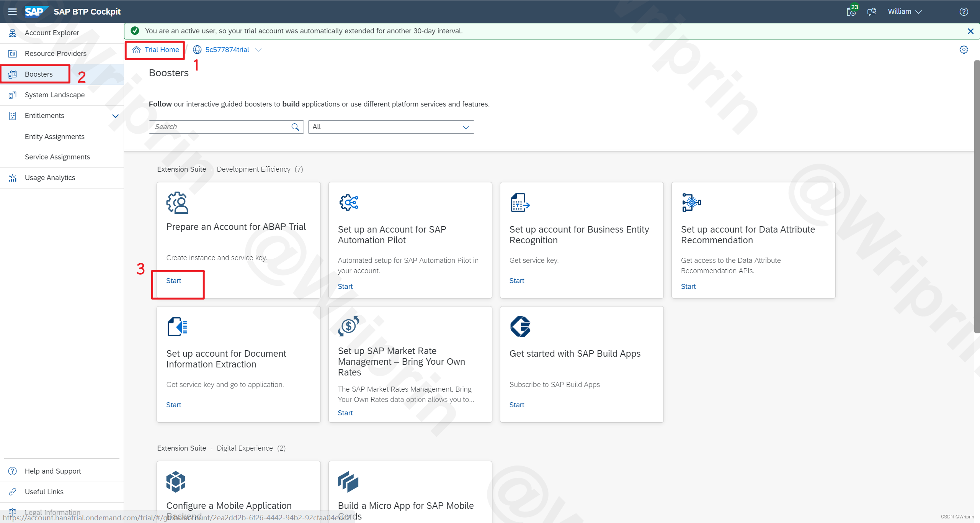The image size is (980, 523).
Task: Open the All category filter dropdown
Action: [391, 127]
